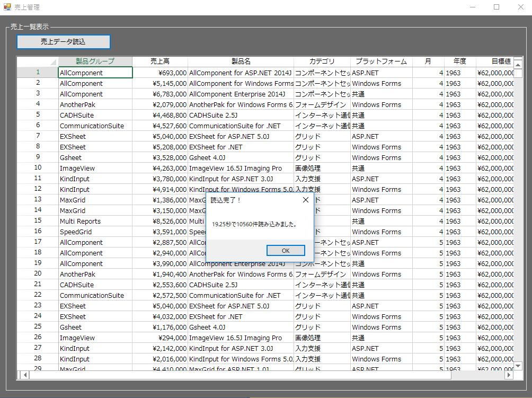Image resolution: width=532 pixels, height=398 pixels.
Task: Click ImageView cell in row 10
Action: pos(95,168)
